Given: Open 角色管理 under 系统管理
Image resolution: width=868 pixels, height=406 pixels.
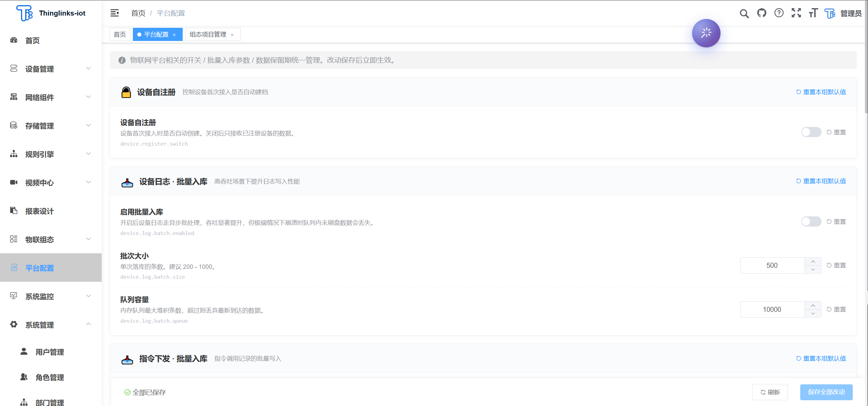Looking at the screenshot, I should [51, 377].
